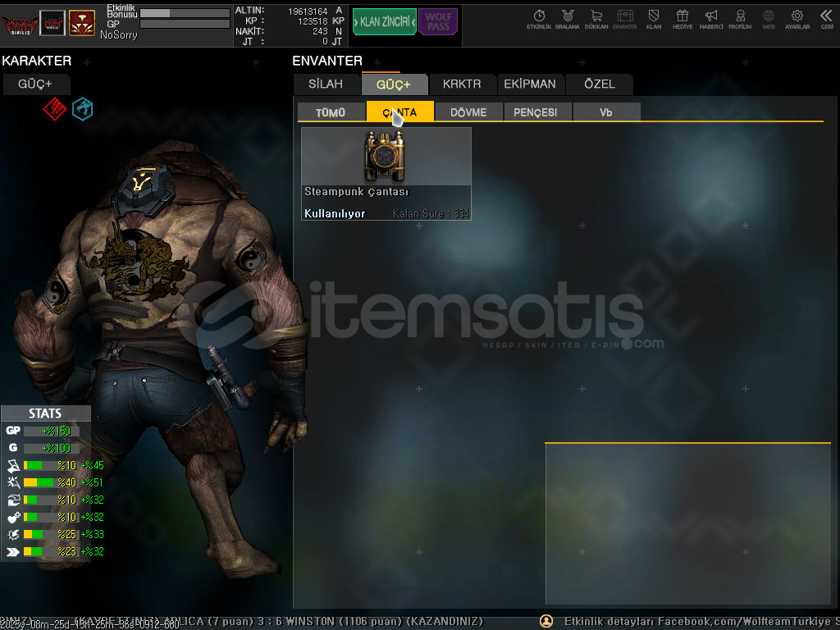Image resolution: width=840 pixels, height=630 pixels.
Task: Open the Sıralama ranking medal icon
Action: [x=568, y=19]
